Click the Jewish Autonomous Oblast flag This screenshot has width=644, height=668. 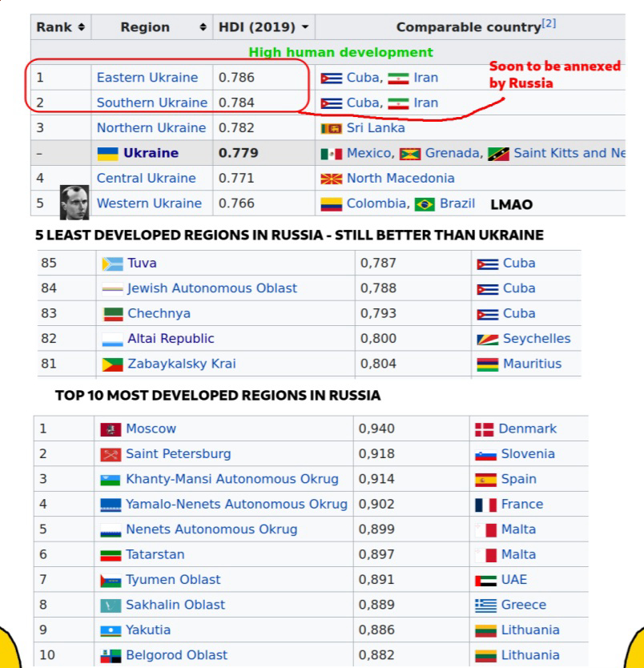112,289
